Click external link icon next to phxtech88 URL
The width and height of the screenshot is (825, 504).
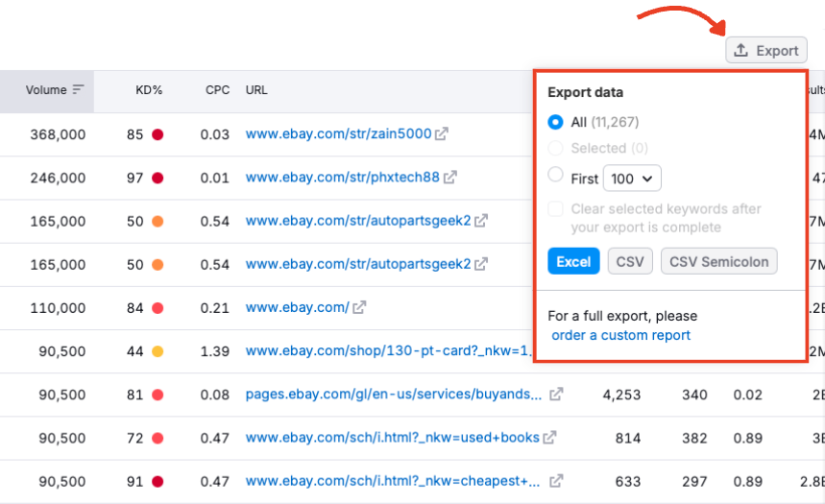coord(449,178)
